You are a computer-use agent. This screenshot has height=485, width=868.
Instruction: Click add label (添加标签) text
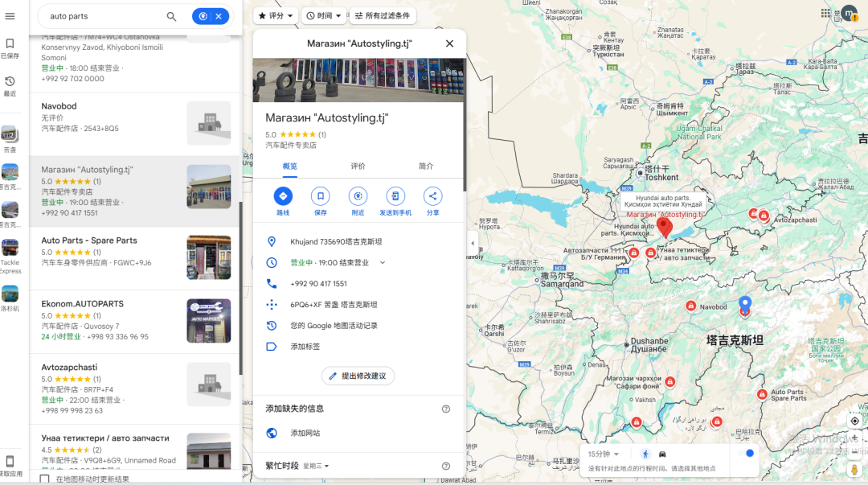coord(305,347)
